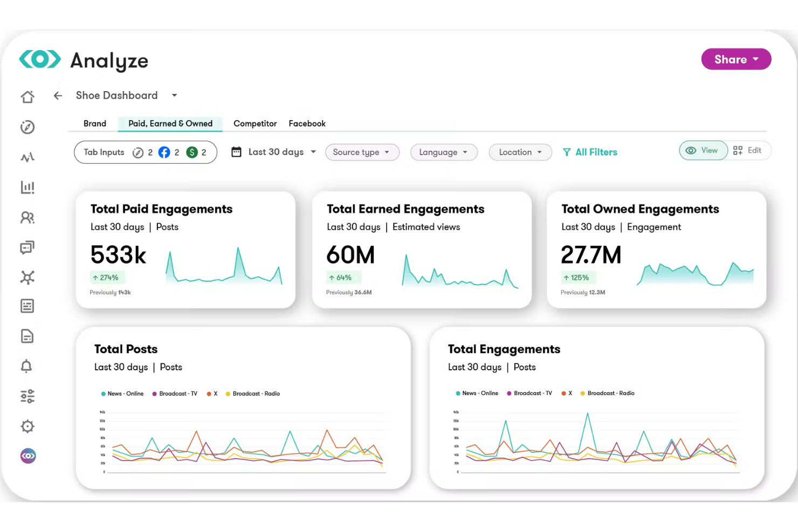Toggle Broadcast - Radio legend in Total Engagements

click(x=608, y=393)
